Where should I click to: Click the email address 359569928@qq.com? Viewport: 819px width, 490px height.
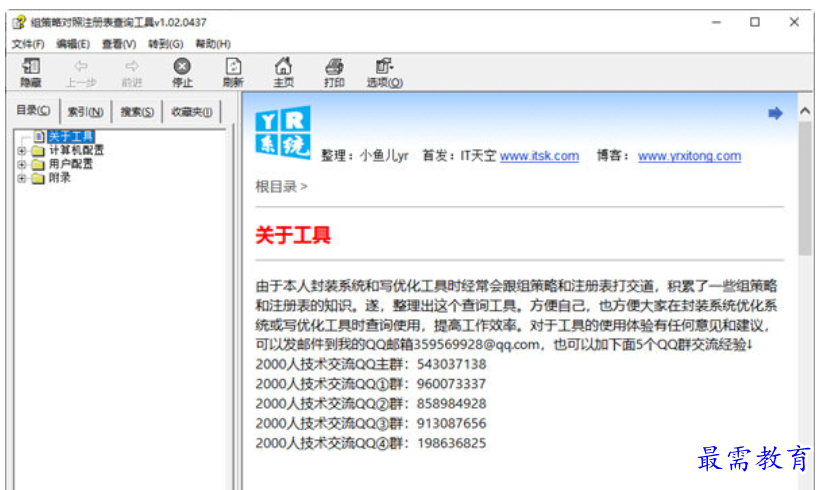click(476, 345)
